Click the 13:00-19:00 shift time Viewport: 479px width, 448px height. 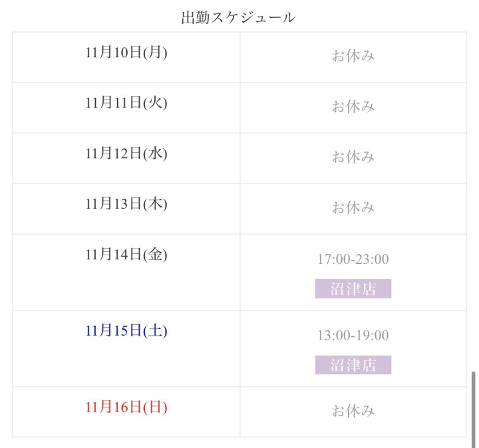pos(353,336)
